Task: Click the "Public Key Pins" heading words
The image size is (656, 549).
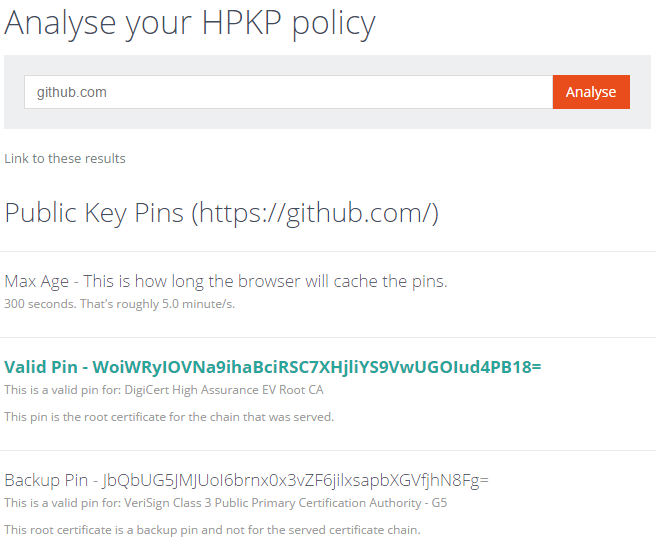Action: tap(94, 212)
